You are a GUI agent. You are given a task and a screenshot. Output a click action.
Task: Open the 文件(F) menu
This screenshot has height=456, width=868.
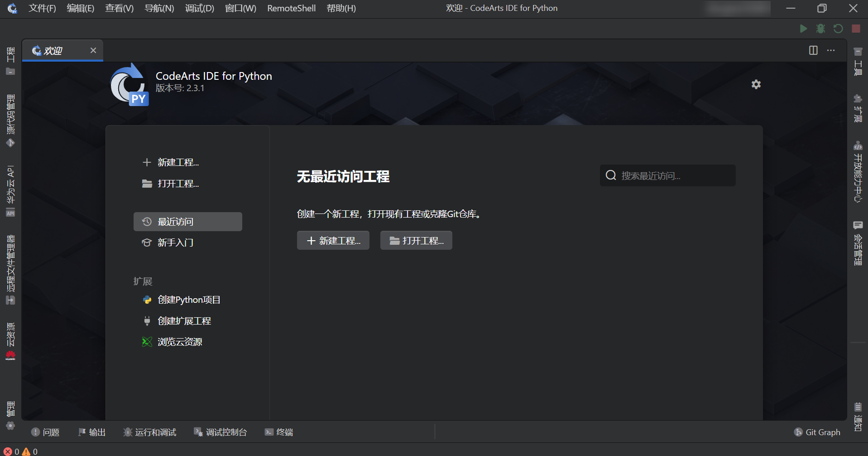(x=42, y=8)
